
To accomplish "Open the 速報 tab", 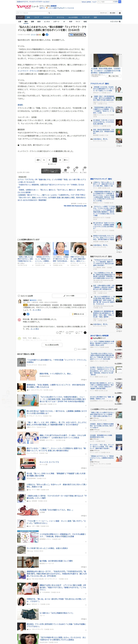I will pos(28,17).
